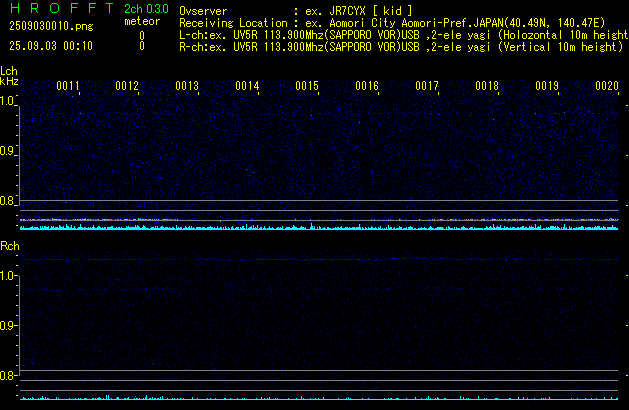Screen dimensions: 629x410
Task: Click the 0.9 frequency label on Rch axis
Action: (x=7, y=325)
